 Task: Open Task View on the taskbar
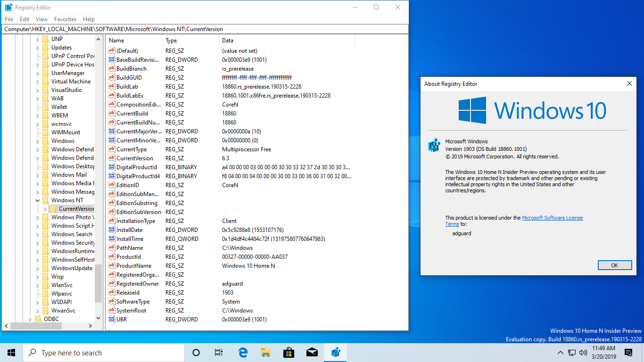click(x=219, y=353)
